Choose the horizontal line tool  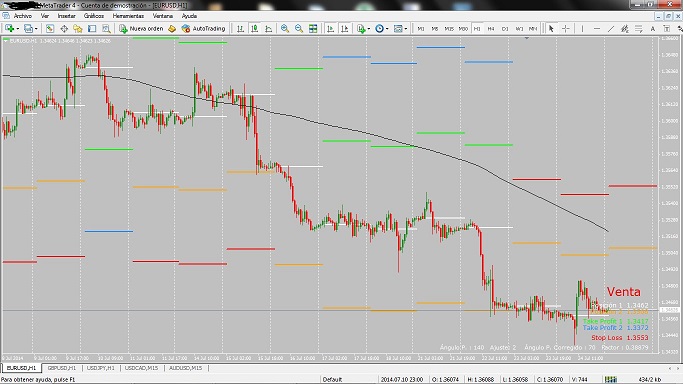pyautogui.click(x=597, y=28)
